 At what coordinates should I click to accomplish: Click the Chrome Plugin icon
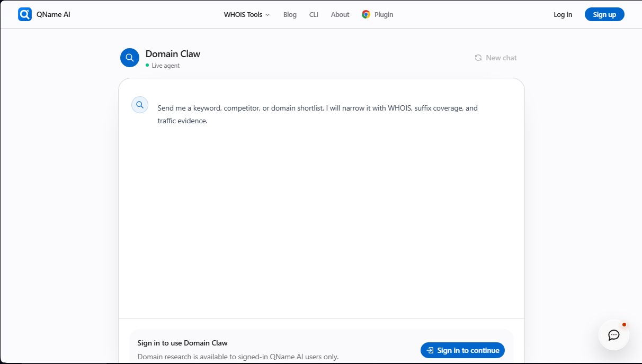[x=366, y=14]
